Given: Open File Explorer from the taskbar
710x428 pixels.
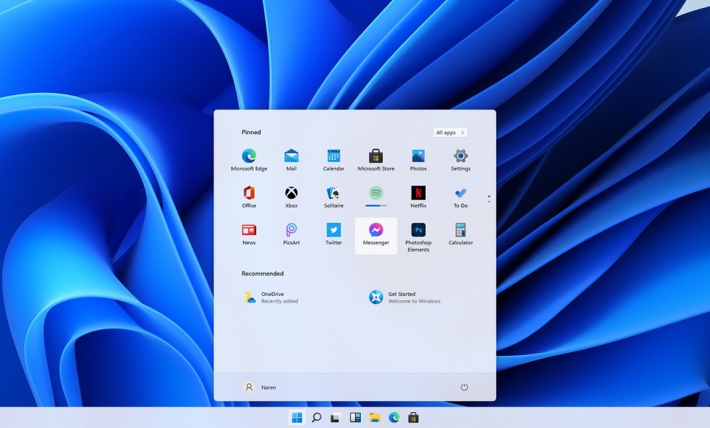Looking at the screenshot, I should coord(374,417).
